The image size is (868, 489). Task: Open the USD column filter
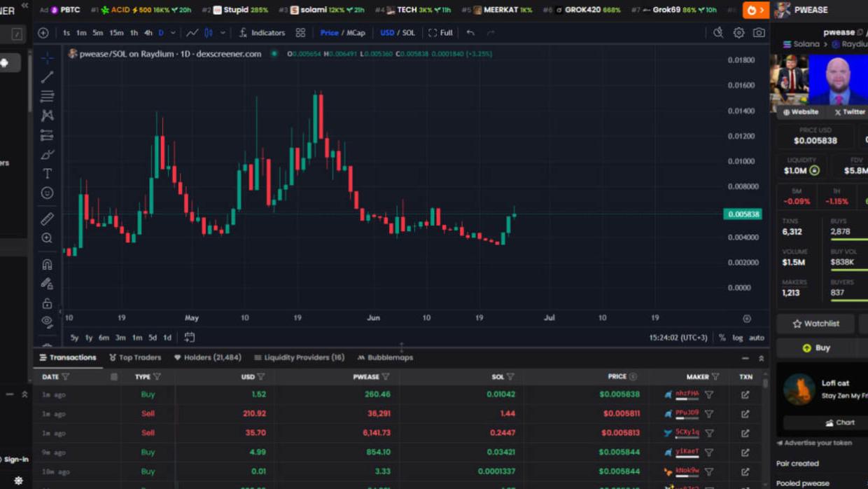[261, 377]
